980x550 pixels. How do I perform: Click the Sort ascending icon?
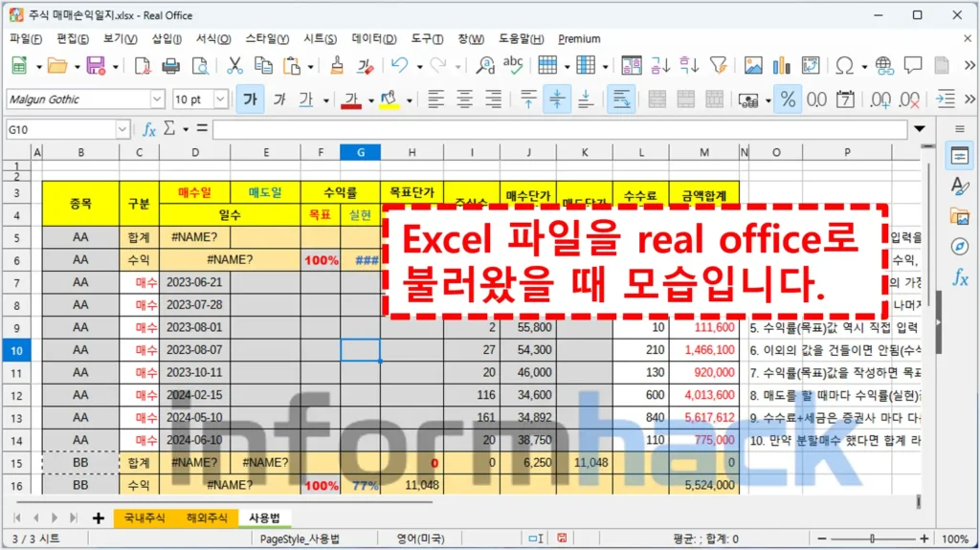click(660, 66)
